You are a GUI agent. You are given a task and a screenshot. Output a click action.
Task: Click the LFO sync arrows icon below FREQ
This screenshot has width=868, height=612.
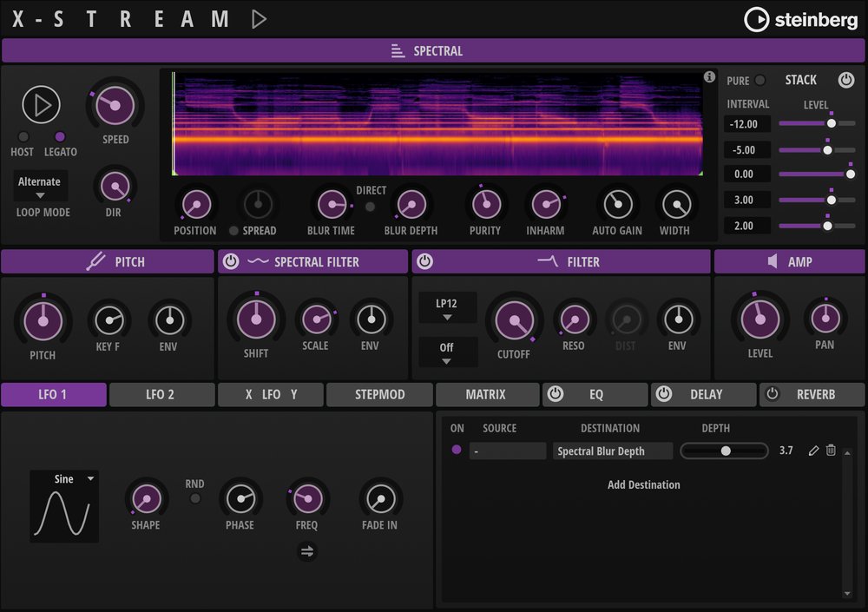[306, 550]
